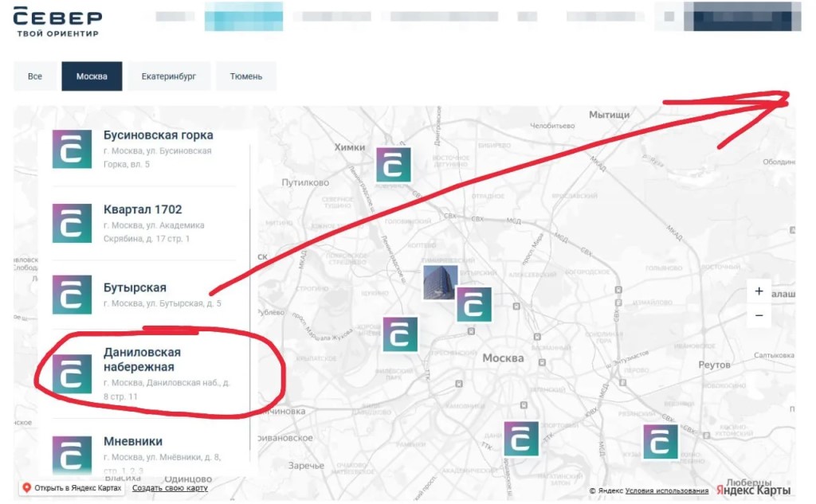The width and height of the screenshot is (816, 504).
Task: Open the Даниловская набережная office title
Action: [x=142, y=359]
